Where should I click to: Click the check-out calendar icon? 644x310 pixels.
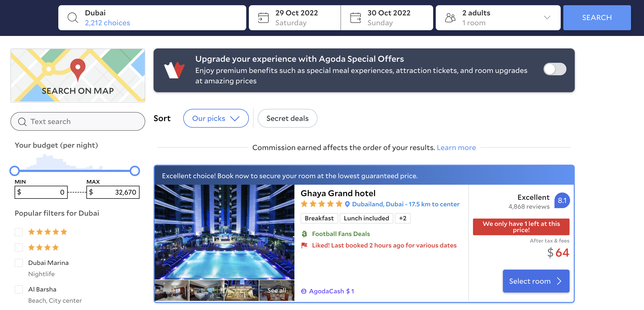pyautogui.click(x=355, y=18)
